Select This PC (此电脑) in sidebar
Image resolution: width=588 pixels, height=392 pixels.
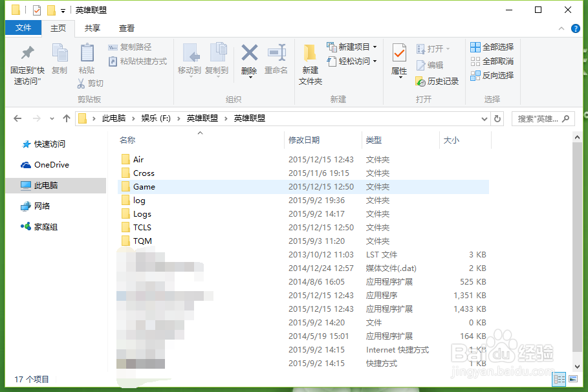[56, 185]
